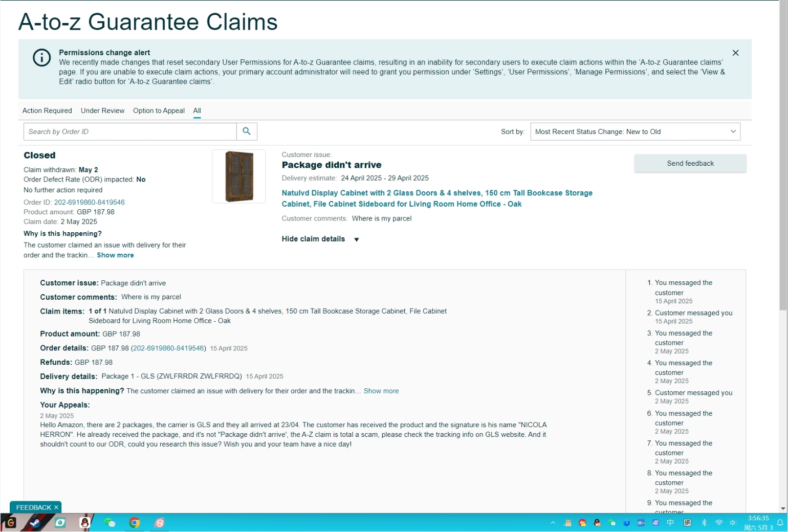Screen dimensions: 788x532
Task: Expand Show more in claim details reason
Action: (381, 391)
